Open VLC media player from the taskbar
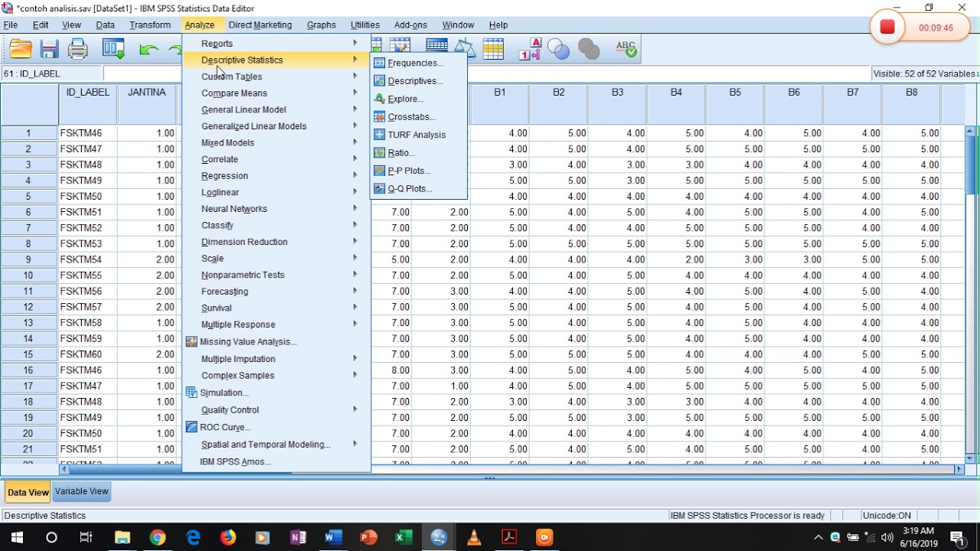The height and width of the screenshot is (551, 980). [x=474, y=537]
